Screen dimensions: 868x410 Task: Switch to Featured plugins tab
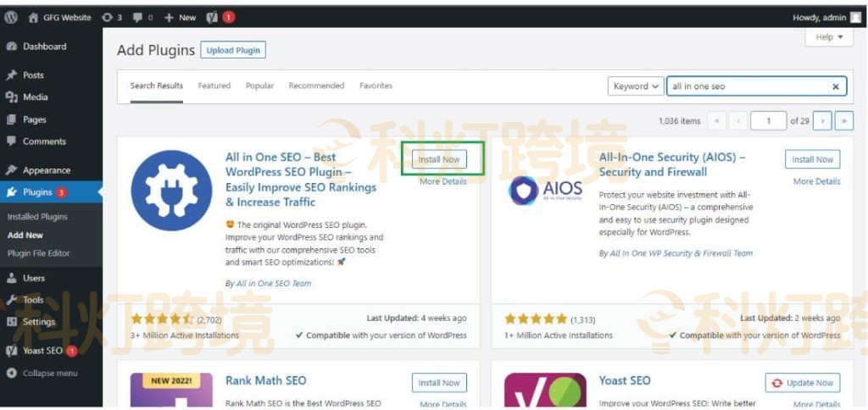point(214,86)
